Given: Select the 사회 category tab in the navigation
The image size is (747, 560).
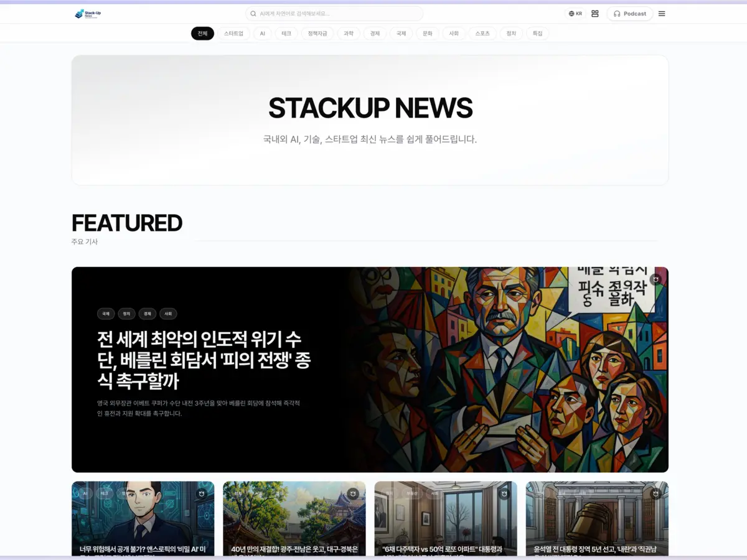Looking at the screenshot, I should (x=454, y=34).
